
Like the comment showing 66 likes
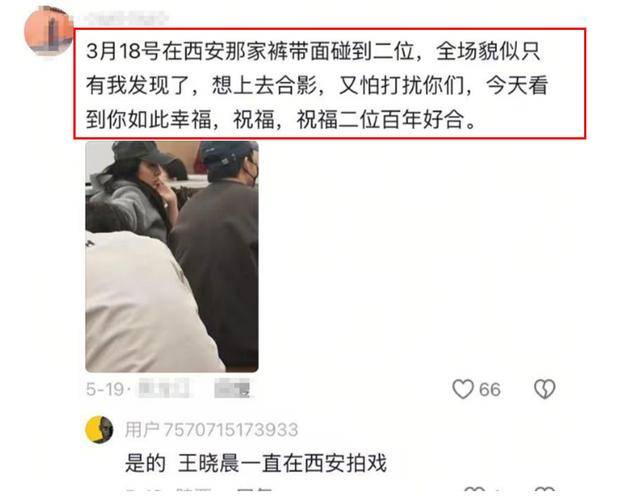tap(463, 389)
